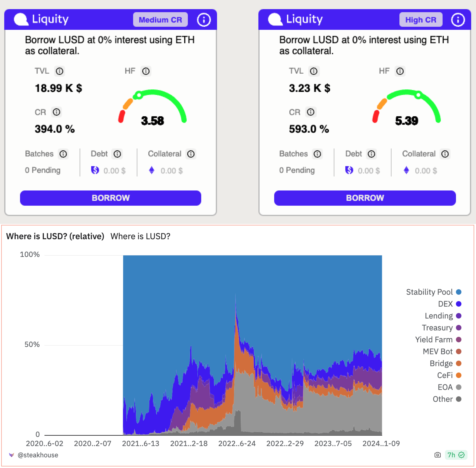
Task: Open TVL info tooltip in Medium CR card
Action: tap(59, 71)
